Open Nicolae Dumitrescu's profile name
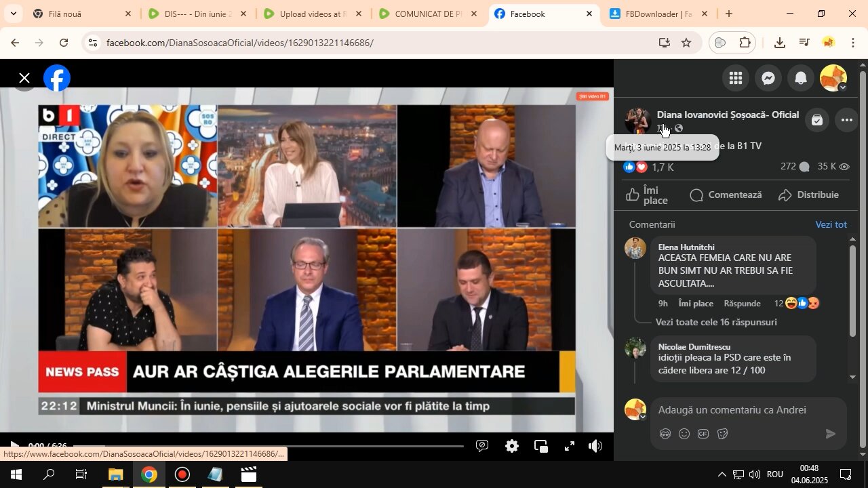Screen dimensions: 868x488 694,346
